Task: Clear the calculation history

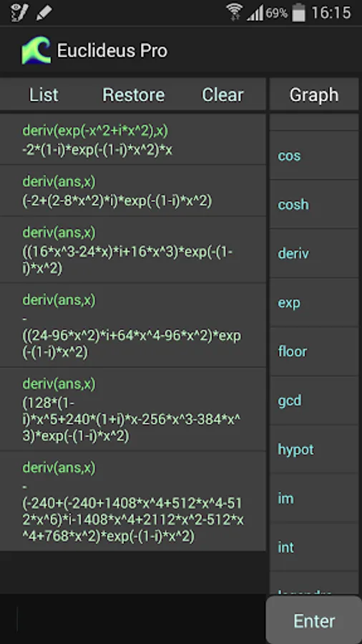Action: [x=222, y=95]
